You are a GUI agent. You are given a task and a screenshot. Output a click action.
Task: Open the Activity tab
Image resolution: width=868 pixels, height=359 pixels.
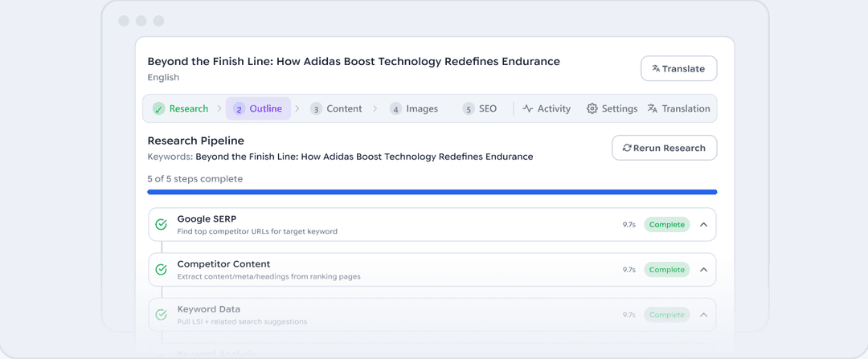(x=547, y=108)
